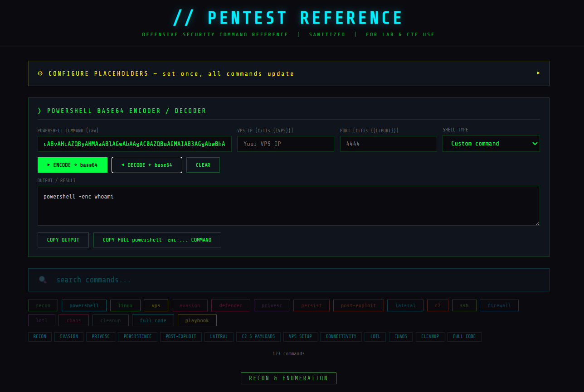Click DECODE ← base64 button
This screenshot has width=584, height=392.
(x=147, y=165)
